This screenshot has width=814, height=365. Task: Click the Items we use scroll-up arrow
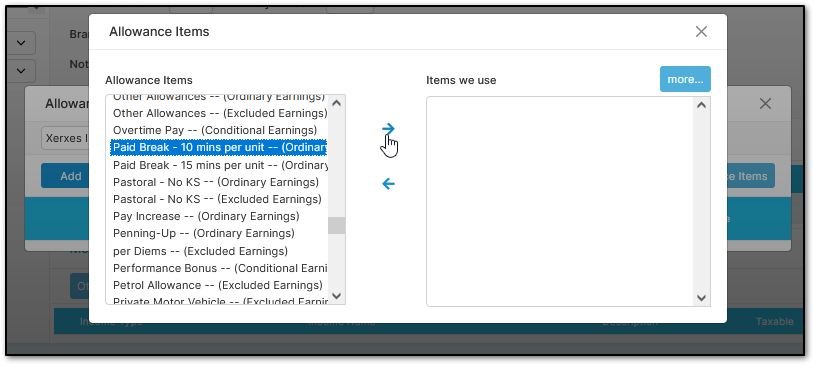(701, 105)
